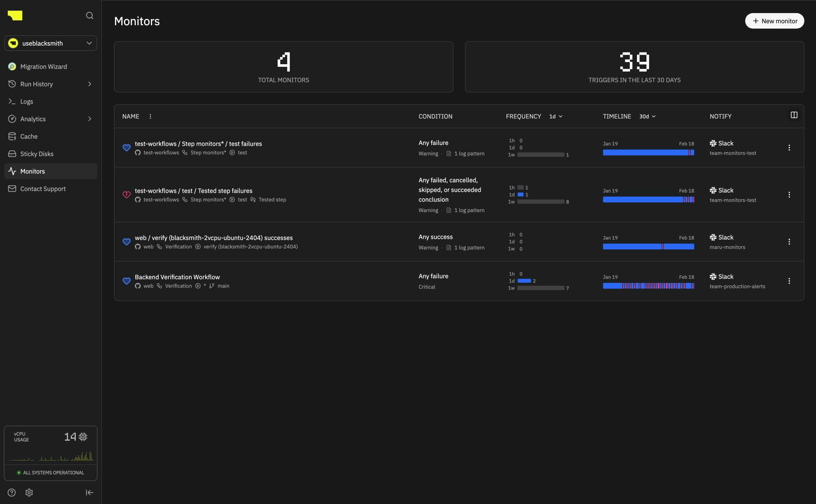Open the kebab menu next to NAME
The width and height of the screenshot is (816, 504).
[x=150, y=116]
